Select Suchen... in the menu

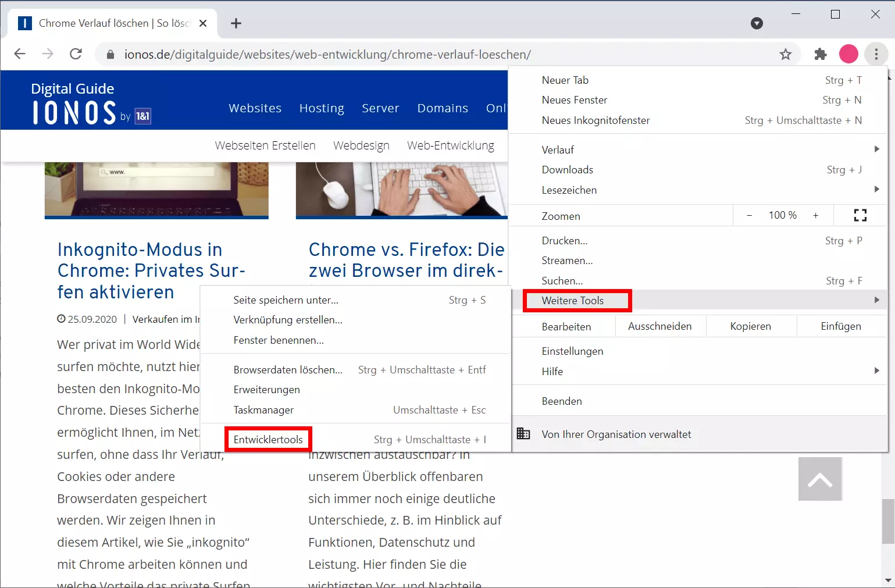pyautogui.click(x=698, y=281)
